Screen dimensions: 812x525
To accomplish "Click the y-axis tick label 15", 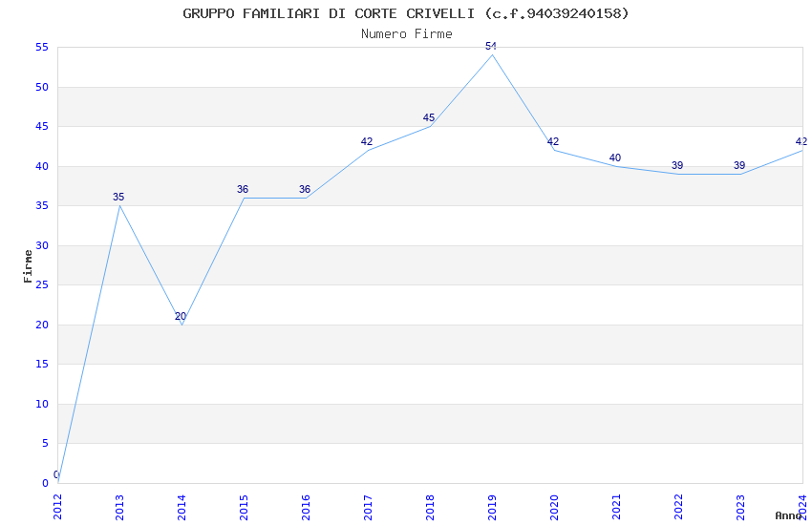I will point(42,364).
